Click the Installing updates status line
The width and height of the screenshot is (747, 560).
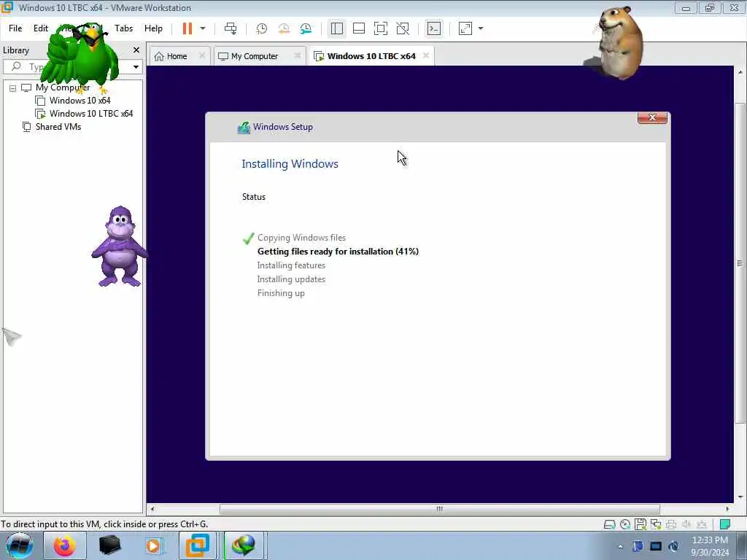(291, 279)
